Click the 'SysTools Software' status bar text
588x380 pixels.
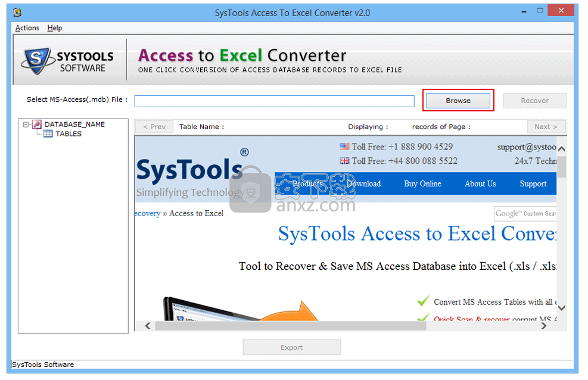pyautogui.click(x=43, y=365)
